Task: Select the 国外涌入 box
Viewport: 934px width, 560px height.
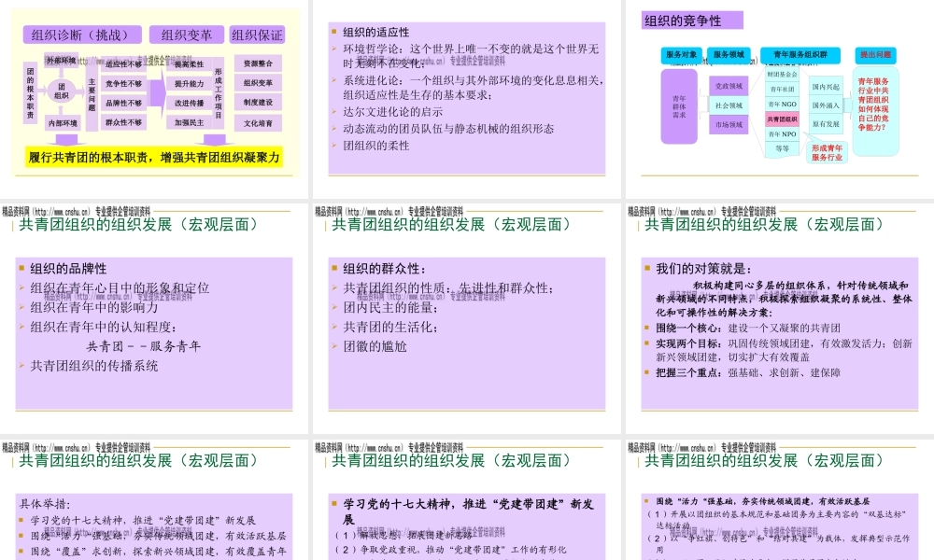Action: pyautogui.click(x=826, y=105)
